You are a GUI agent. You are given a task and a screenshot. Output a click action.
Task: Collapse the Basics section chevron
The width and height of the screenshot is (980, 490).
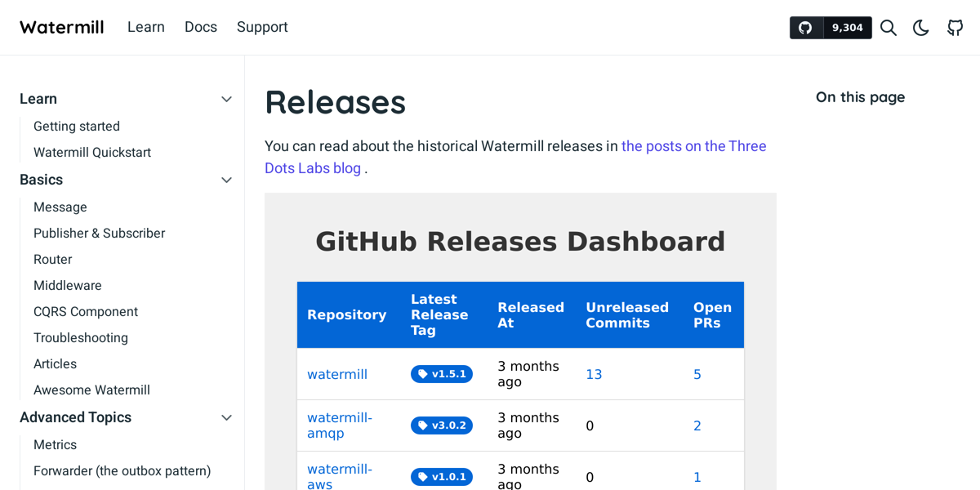point(226,179)
